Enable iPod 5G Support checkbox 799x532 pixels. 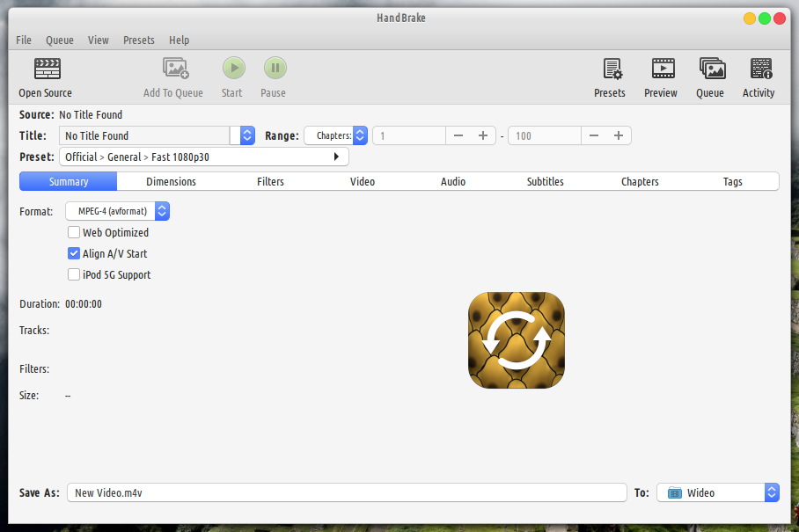(74, 274)
